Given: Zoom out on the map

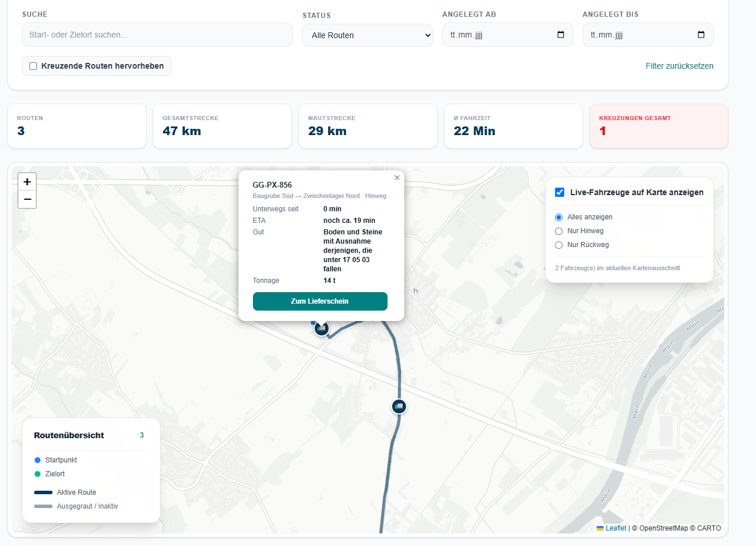Looking at the screenshot, I should click(27, 199).
